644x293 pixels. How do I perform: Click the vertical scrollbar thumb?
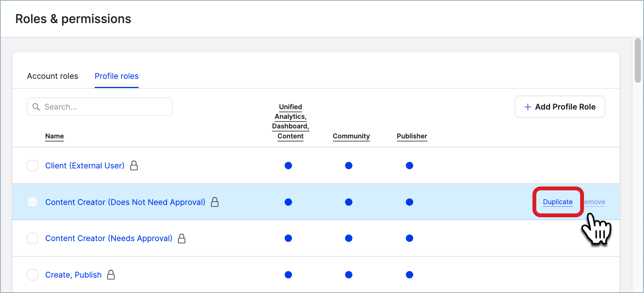coord(637,60)
